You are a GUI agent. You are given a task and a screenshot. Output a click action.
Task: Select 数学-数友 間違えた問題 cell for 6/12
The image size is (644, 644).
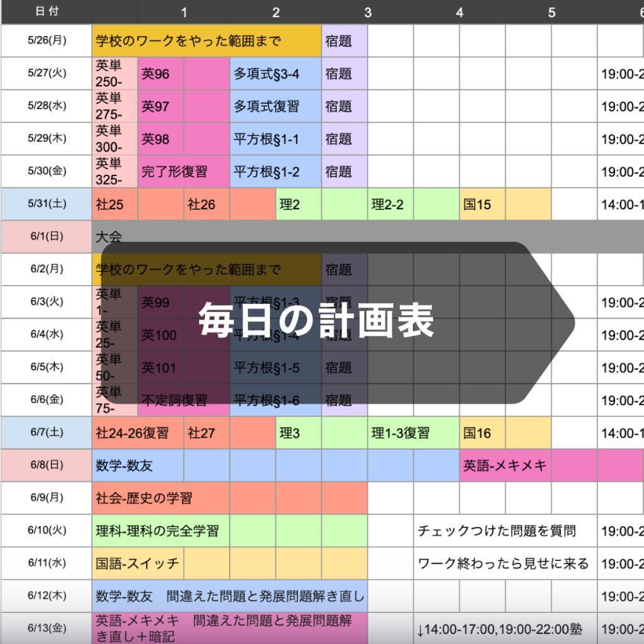tap(230, 596)
